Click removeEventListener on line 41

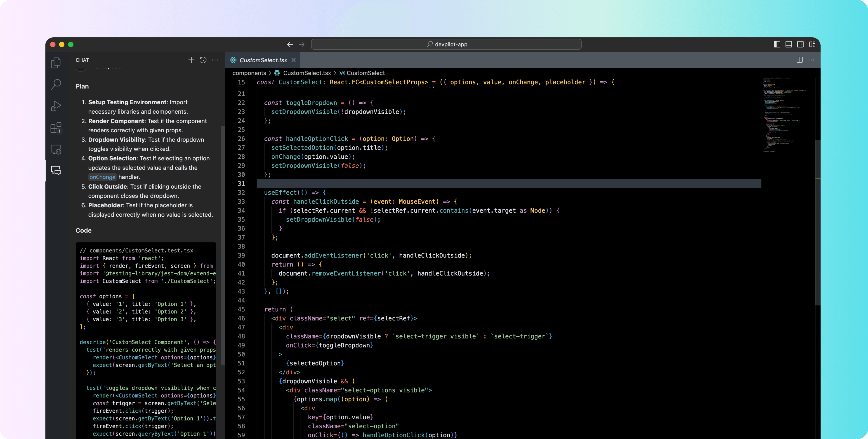[346, 274]
